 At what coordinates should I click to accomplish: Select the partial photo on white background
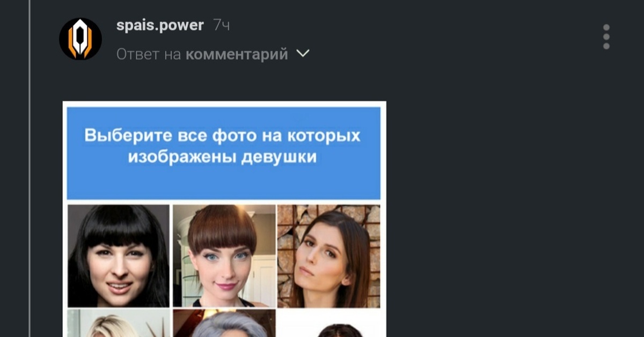329,324
